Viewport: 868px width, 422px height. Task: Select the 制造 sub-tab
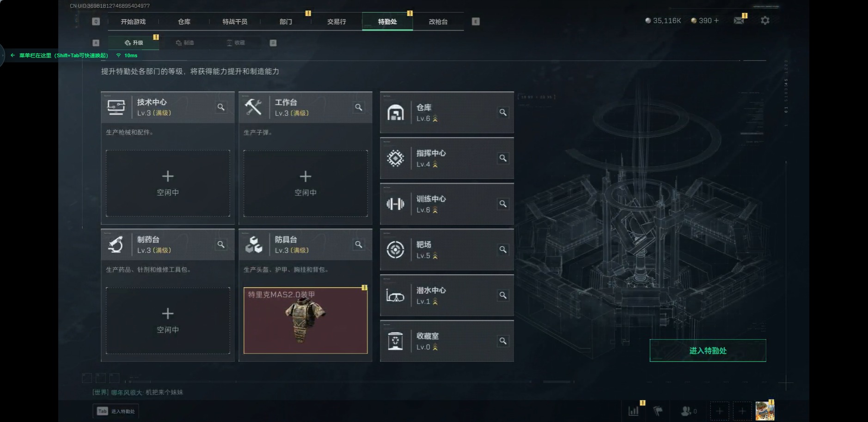tap(185, 43)
